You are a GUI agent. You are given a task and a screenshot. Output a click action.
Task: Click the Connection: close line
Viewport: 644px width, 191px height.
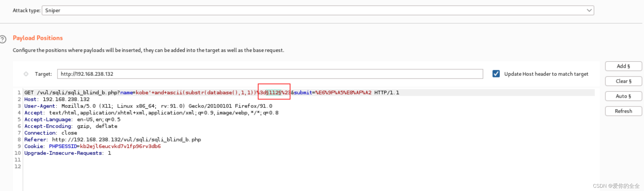coord(51,133)
